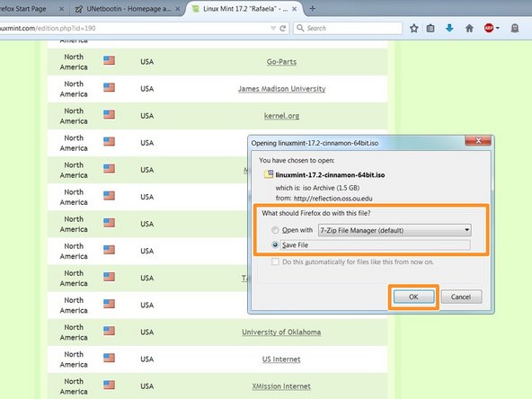Select the Linux Mint 17.2 Rafaela tab
This screenshot has height=399, width=532.
(x=245, y=9)
